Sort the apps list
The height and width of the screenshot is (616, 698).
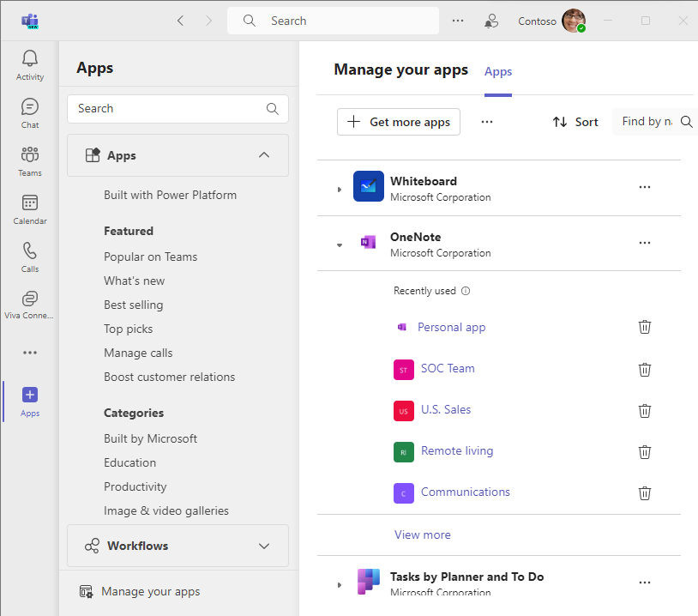575,122
